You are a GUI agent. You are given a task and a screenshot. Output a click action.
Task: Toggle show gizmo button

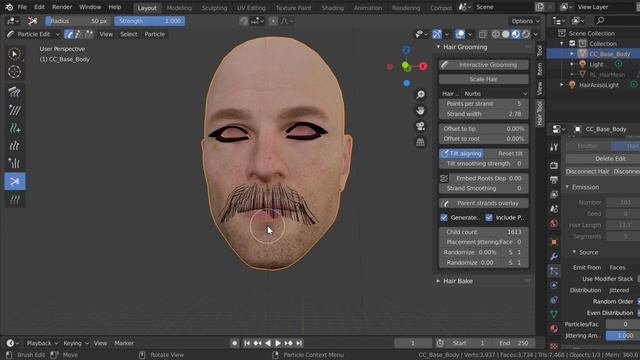[x=437, y=34]
